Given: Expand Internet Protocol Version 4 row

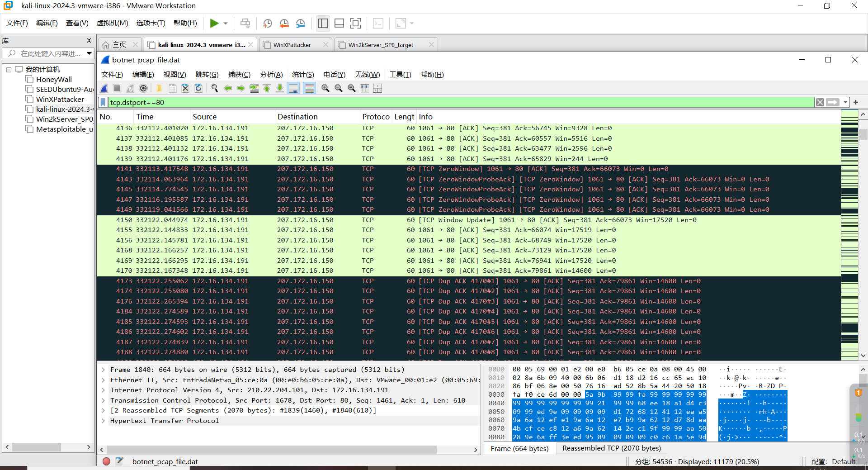Looking at the screenshot, I should pos(103,390).
